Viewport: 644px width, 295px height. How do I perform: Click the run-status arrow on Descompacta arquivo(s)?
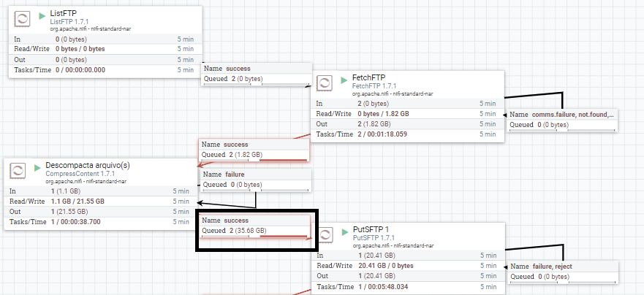(37, 167)
